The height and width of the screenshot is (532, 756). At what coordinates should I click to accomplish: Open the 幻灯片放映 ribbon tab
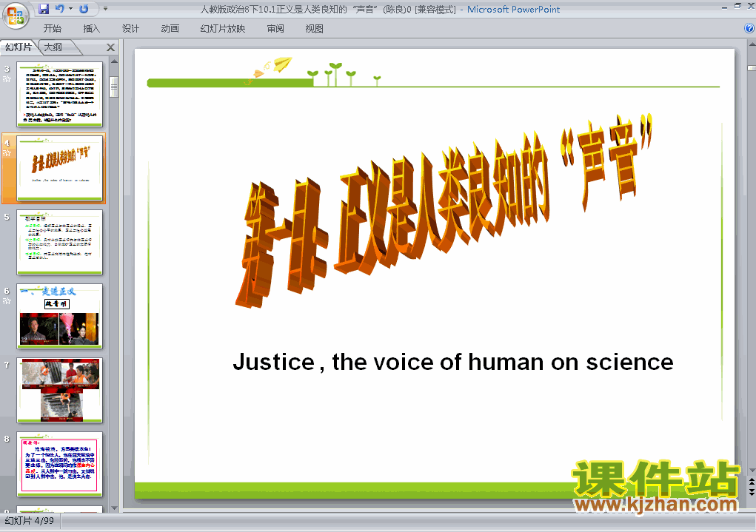(x=223, y=28)
